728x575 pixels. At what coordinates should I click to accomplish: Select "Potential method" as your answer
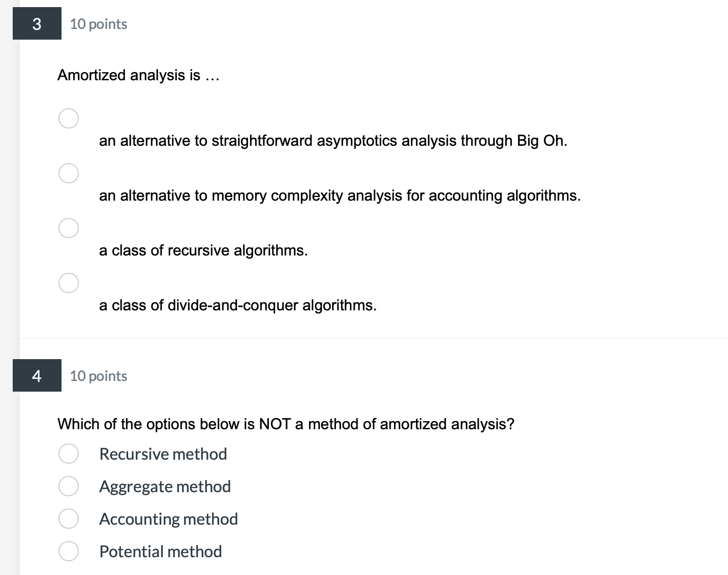coord(68,551)
